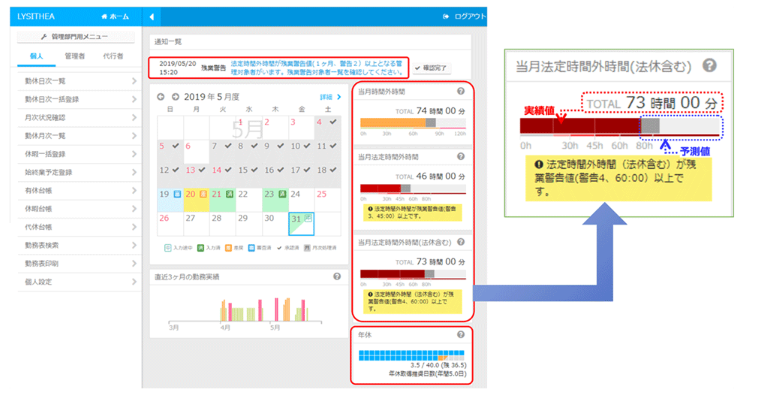The width and height of the screenshot is (780, 396).
Task: Expand the 勤務表検索 row chevron
Action: coord(134,245)
